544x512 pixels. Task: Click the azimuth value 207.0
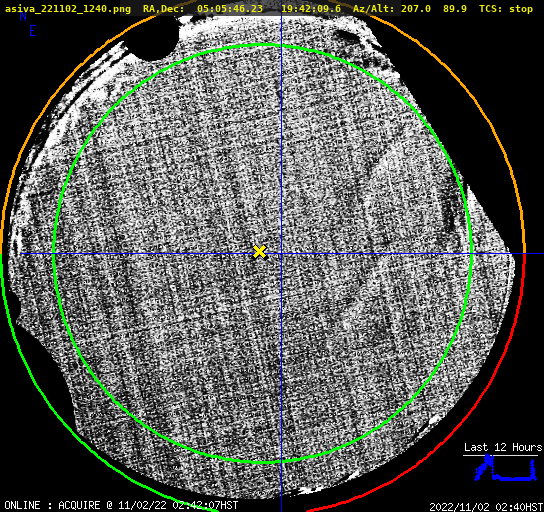click(x=416, y=9)
